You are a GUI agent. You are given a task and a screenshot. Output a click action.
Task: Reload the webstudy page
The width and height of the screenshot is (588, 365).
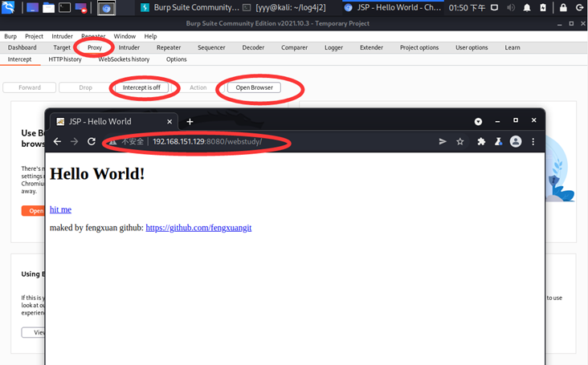(92, 141)
